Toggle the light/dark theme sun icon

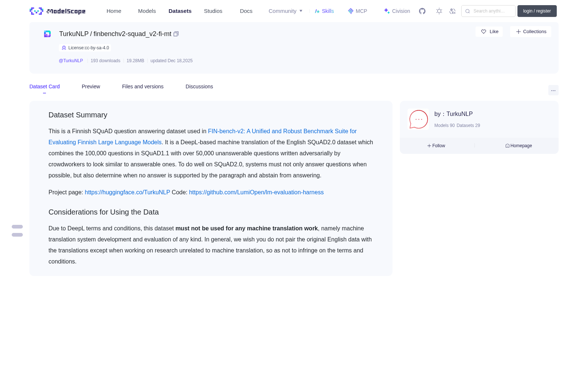(439, 11)
